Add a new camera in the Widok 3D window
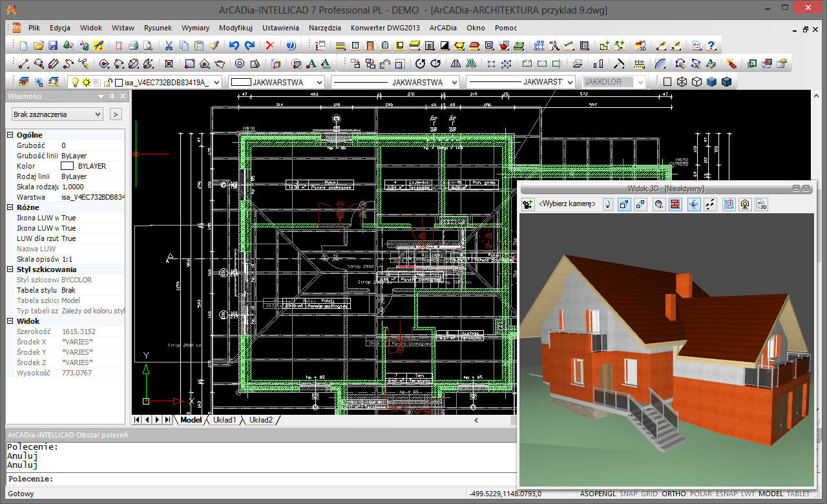The height and width of the screenshot is (504, 827). [529, 204]
